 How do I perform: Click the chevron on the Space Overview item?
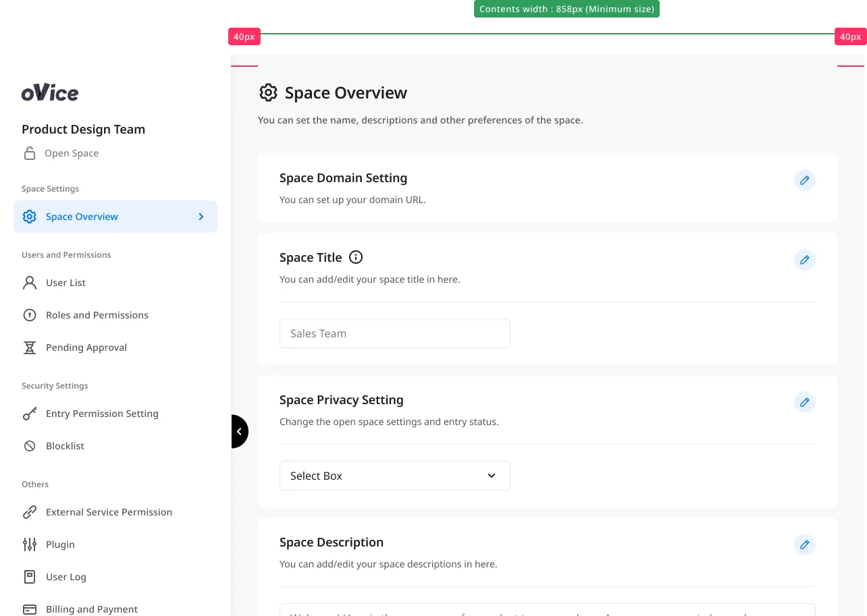click(201, 217)
